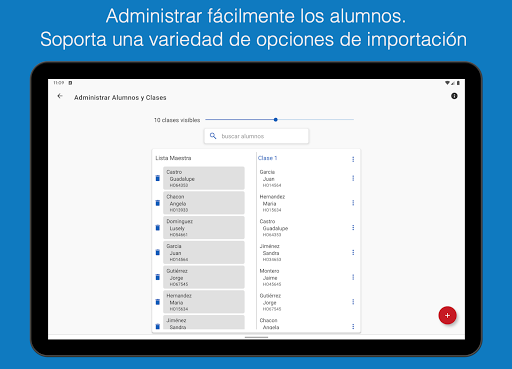Click the 'buscar alumnos' search field
Viewport: 512px width, 369px height.
256,136
